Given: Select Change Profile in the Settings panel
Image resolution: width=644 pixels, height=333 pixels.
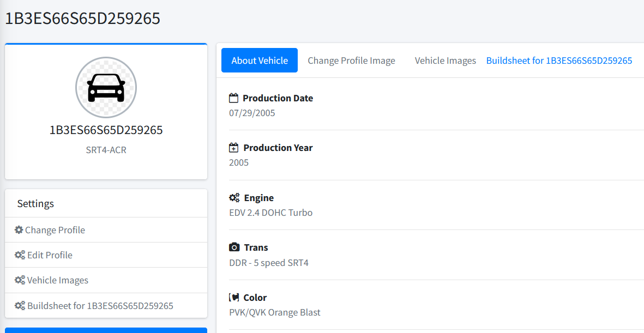Looking at the screenshot, I should [55, 230].
